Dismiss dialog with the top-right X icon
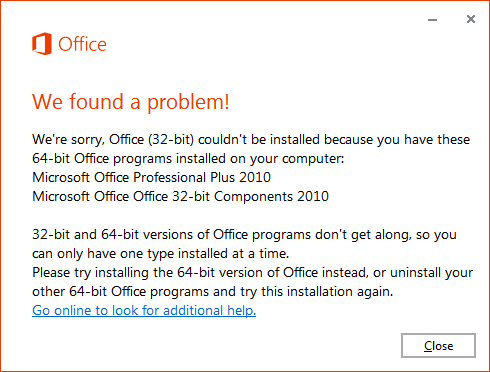 point(471,19)
